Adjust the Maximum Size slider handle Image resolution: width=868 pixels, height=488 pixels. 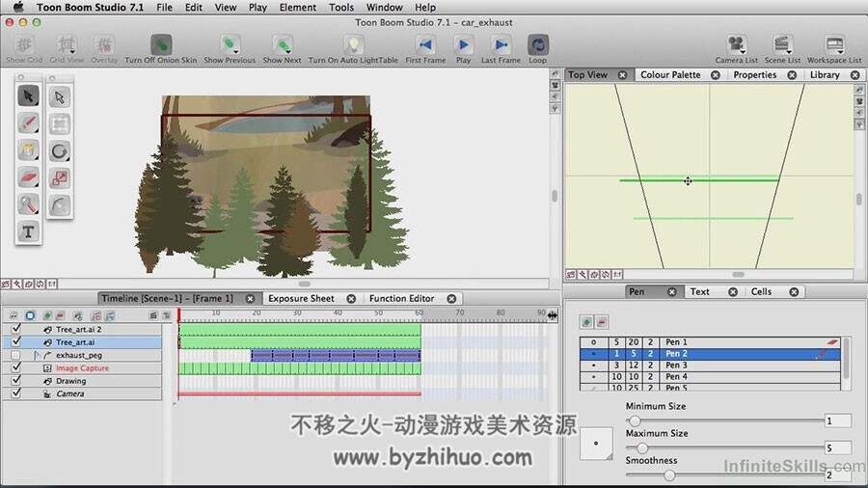click(642, 447)
